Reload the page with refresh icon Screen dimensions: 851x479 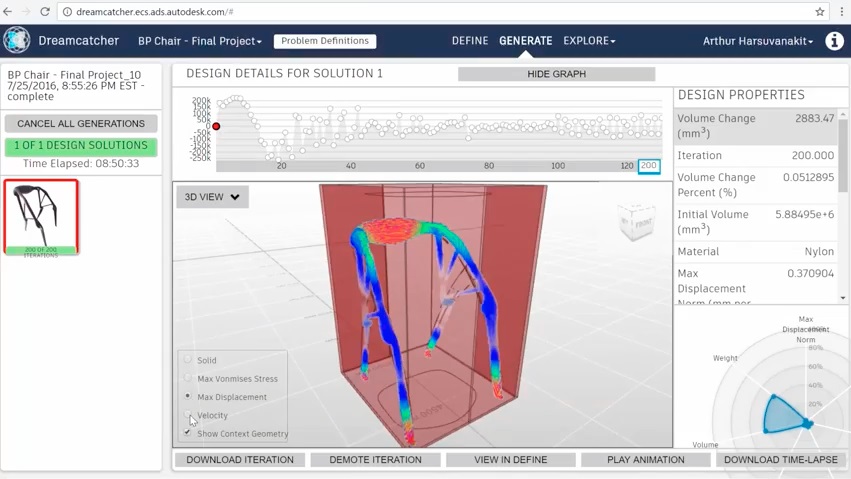[x=45, y=11]
